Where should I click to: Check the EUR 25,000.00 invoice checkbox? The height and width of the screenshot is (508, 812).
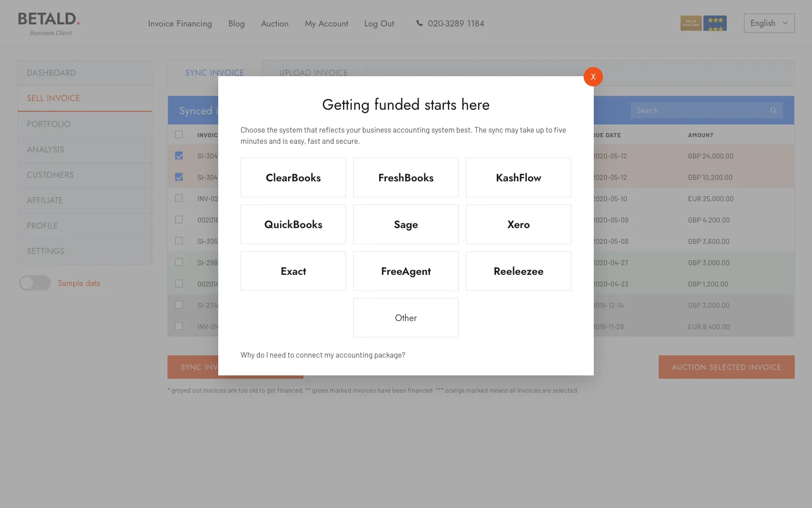click(x=179, y=199)
